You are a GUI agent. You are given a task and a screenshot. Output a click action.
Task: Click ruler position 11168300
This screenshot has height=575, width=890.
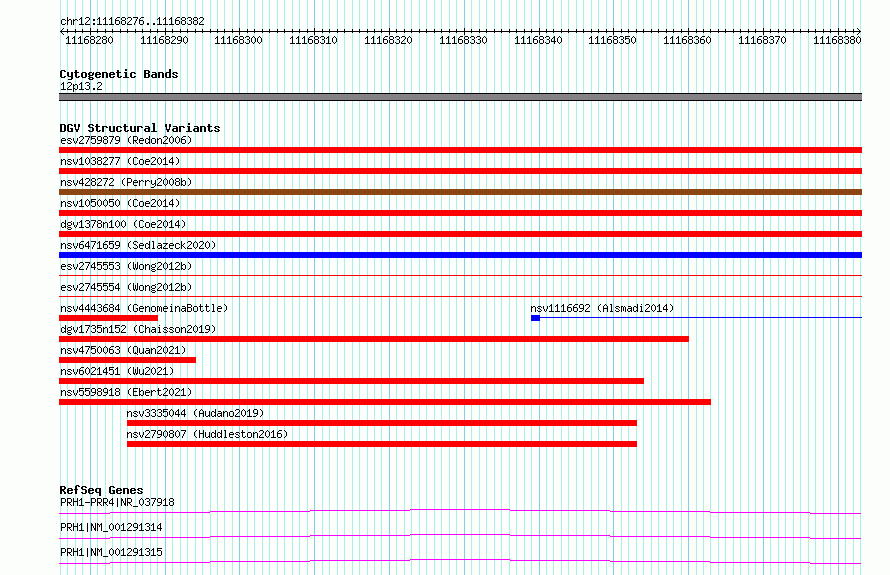[238, 40]
